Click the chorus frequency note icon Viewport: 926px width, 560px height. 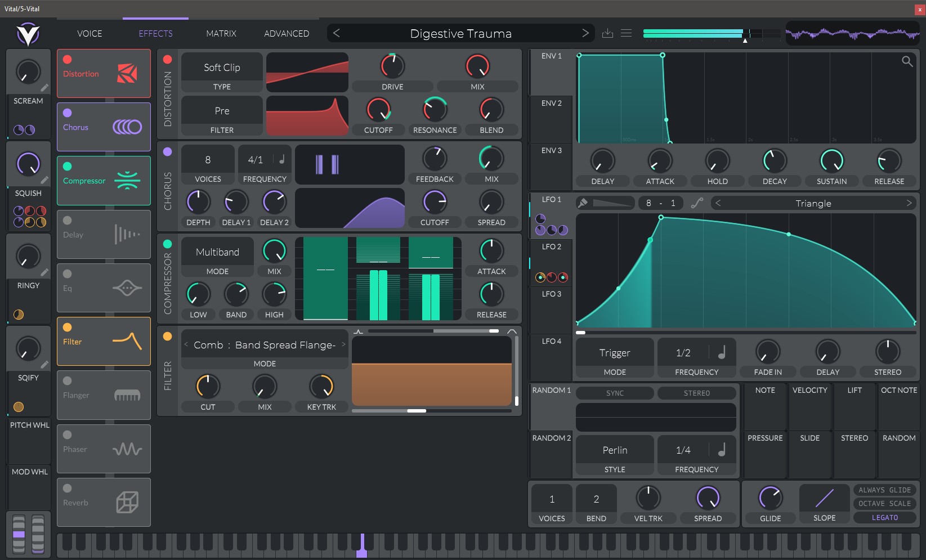click(281, 159)
